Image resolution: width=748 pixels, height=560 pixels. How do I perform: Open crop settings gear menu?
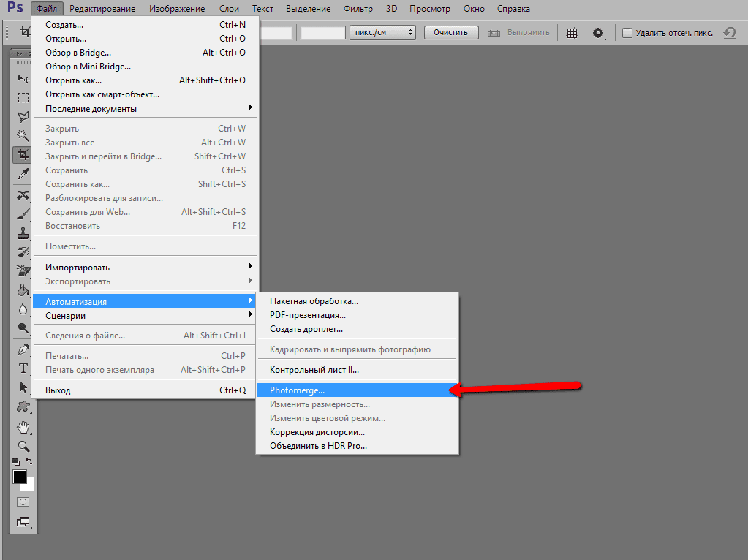click(x=598, y=33)
